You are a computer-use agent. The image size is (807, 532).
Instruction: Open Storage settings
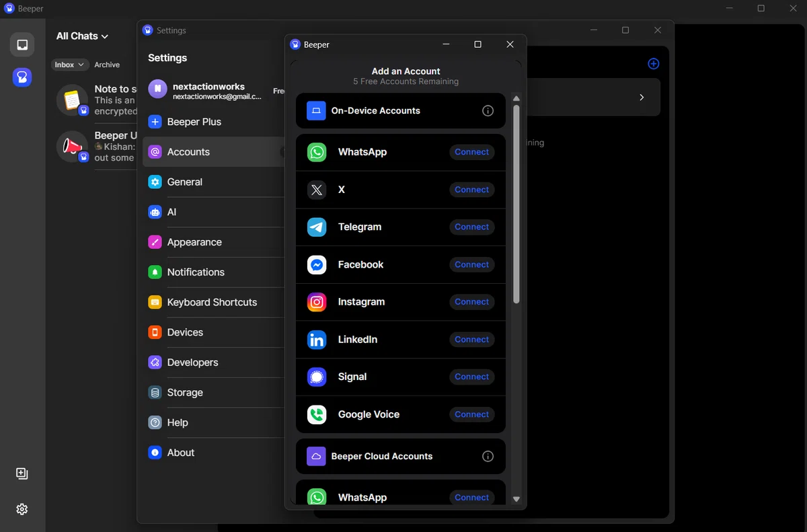click(x=213, y=393)
